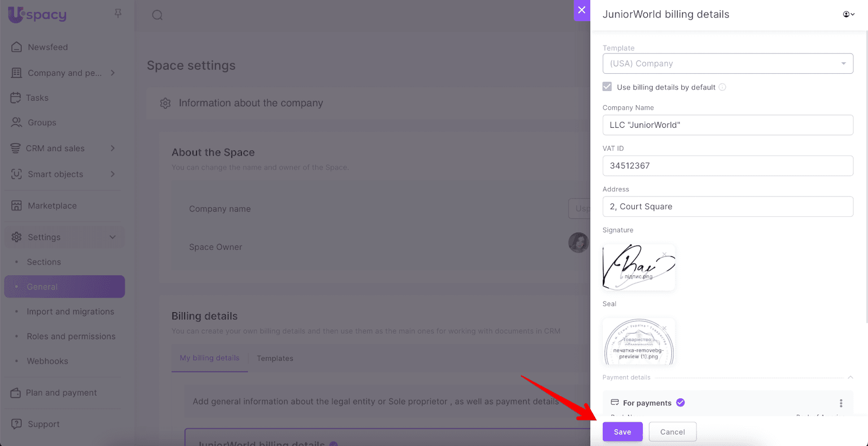The image size is (868, 446).
Task: Click the search magnifier icon
Action: click(x=157, y=15)
